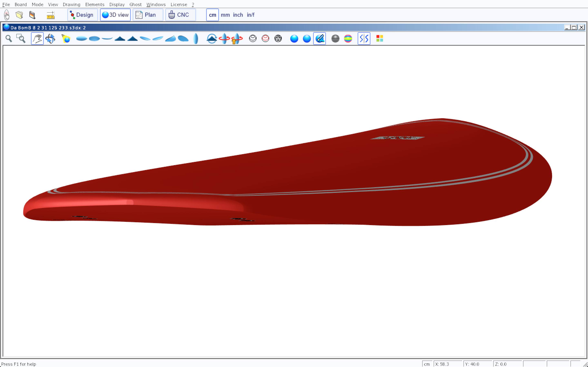Screen dimensions: 588x367
Task: Click the wireframe mesh sphere icon
Action: [278, 39]
